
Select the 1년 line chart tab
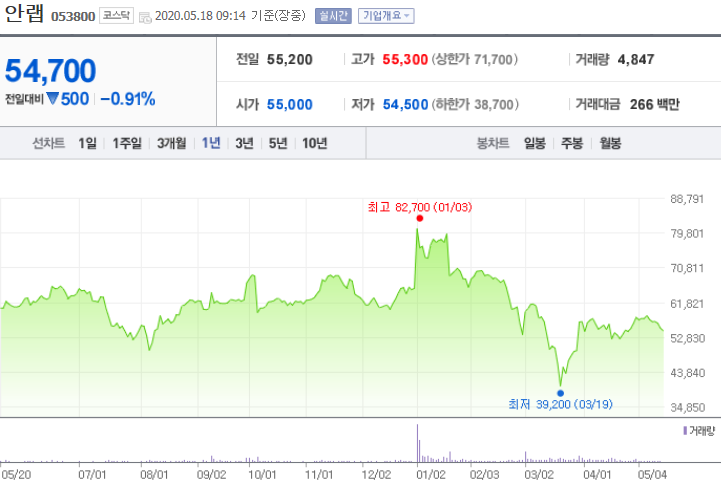point(211,144)
